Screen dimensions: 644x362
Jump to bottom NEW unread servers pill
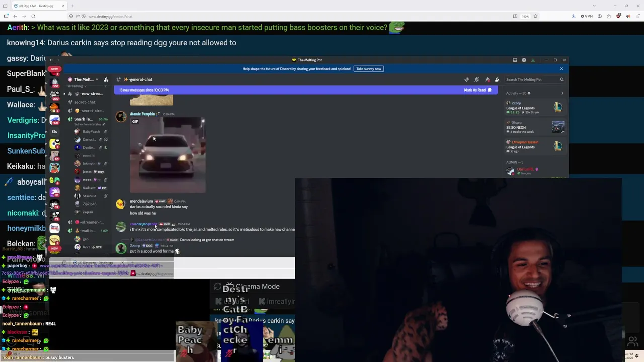tap(54, 248)
